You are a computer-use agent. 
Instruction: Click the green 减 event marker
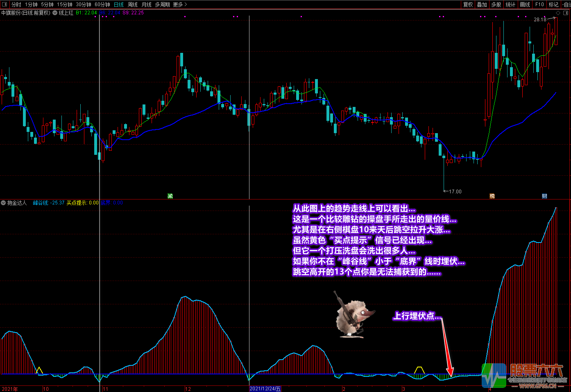170,196
